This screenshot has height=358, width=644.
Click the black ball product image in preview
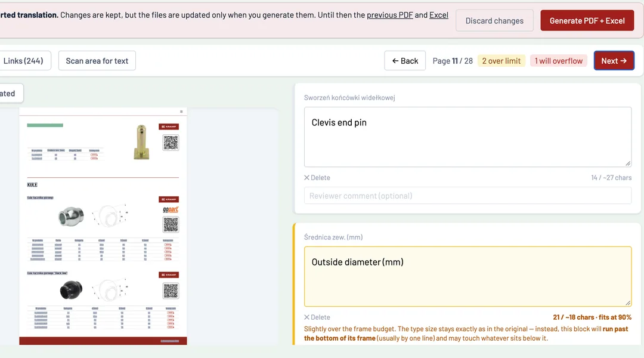coord(71,290)
